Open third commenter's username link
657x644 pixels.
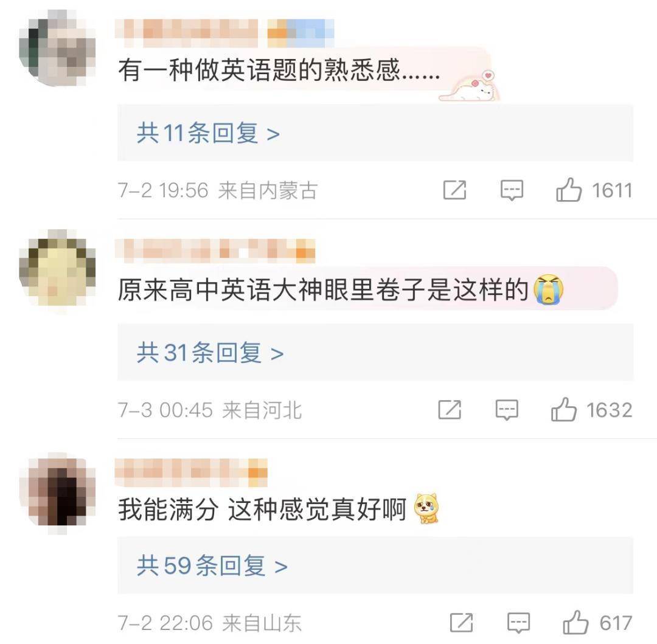180,473
